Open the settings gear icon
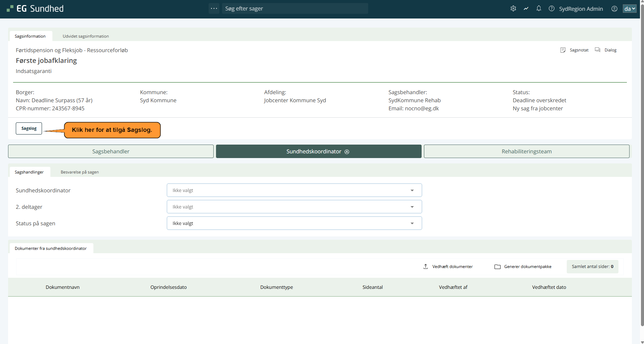Image resolution: width=644 pixels, height=344 pixels. click(513, 9)
